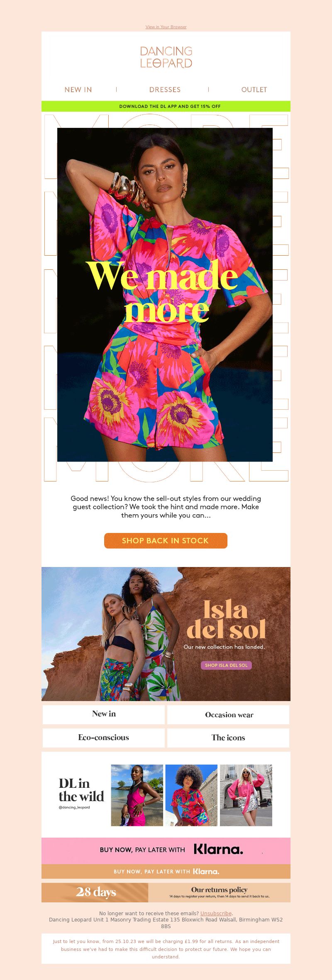This screenshot has width=332, height=980.
Task: Click the SHOP ISLA DEL SOL button
Action: (226, 665)
